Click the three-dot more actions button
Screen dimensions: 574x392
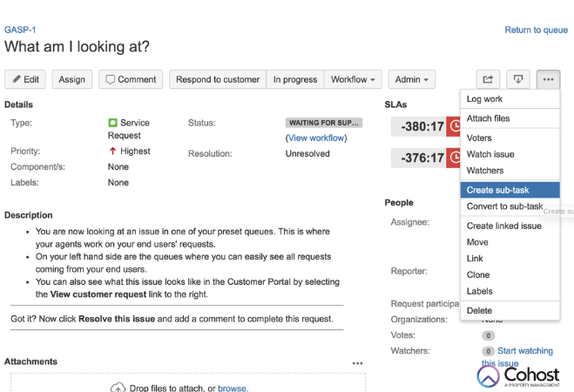pos(548,79)
